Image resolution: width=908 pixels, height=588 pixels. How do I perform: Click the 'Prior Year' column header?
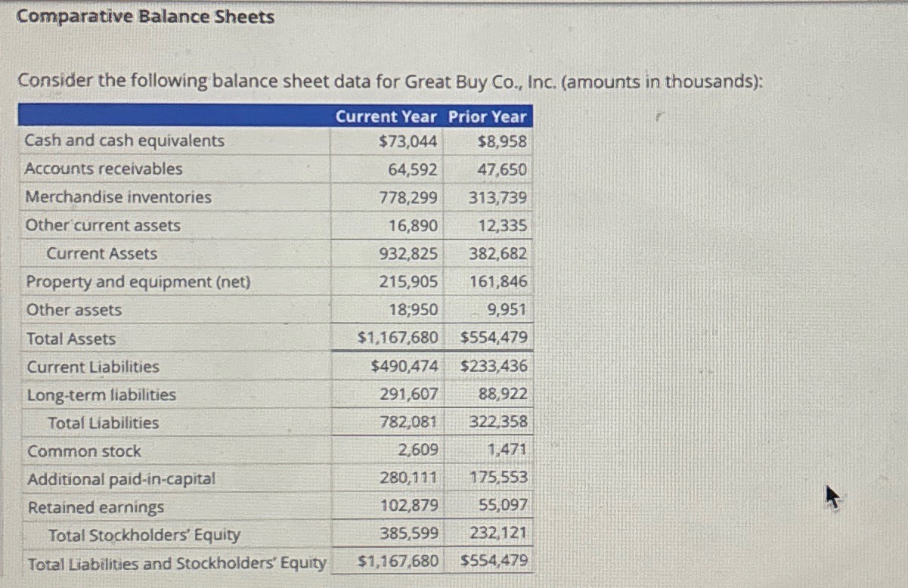[x=487, y=116]
